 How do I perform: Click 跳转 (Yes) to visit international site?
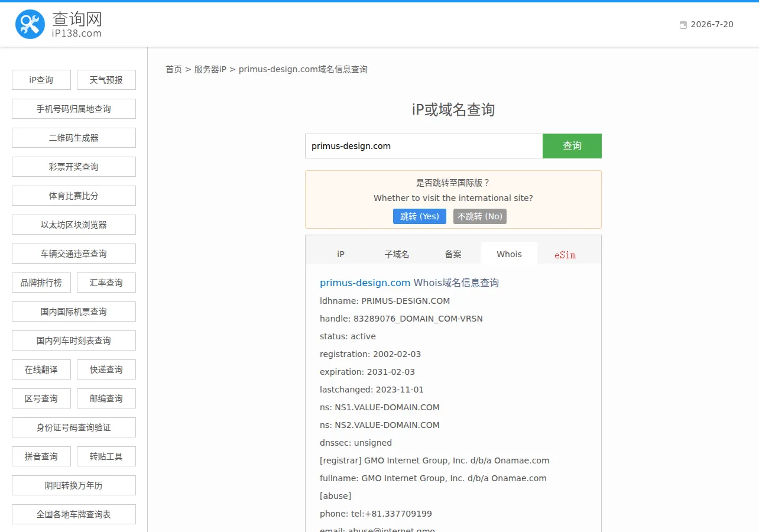point(420,216)
